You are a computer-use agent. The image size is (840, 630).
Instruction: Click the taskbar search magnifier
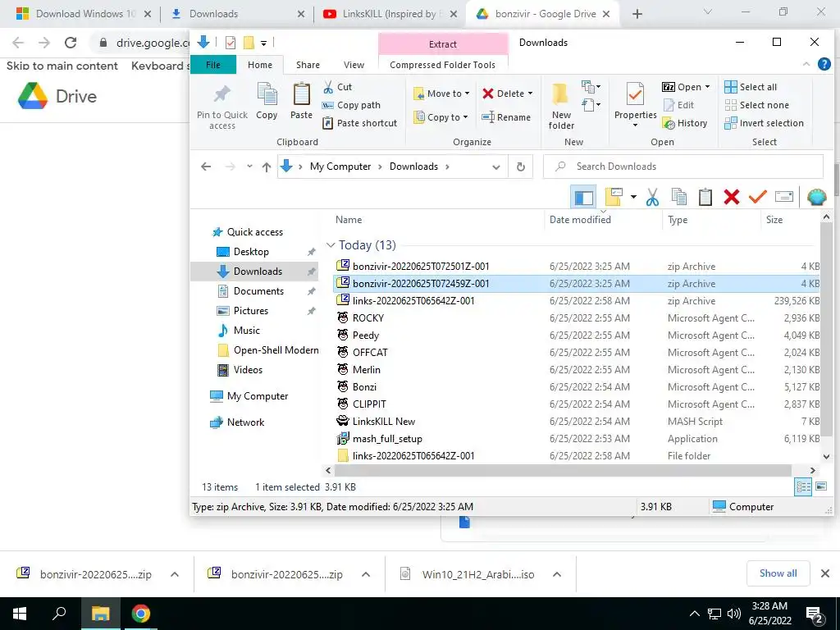coord(59,614)
